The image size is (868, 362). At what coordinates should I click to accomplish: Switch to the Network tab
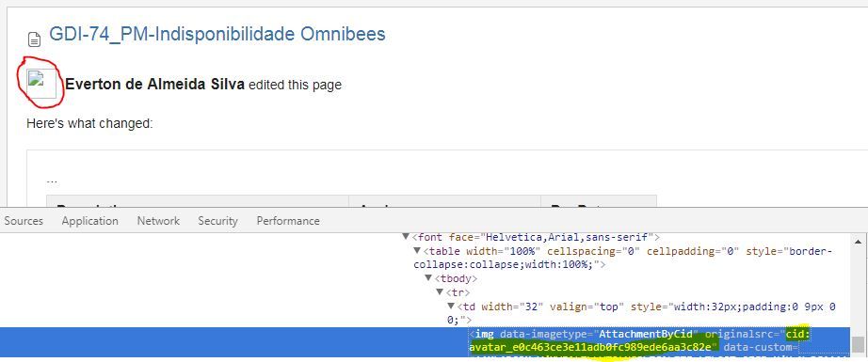pos(158,221)
